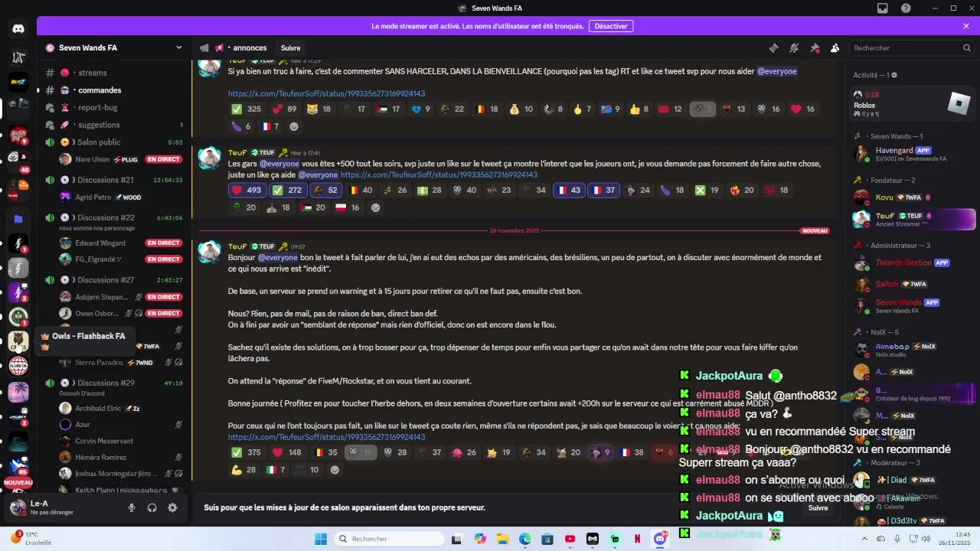The image size is (980, 551).
Task: Add reaction to Teuf's 17:41 message
Action: pos(375,207)
